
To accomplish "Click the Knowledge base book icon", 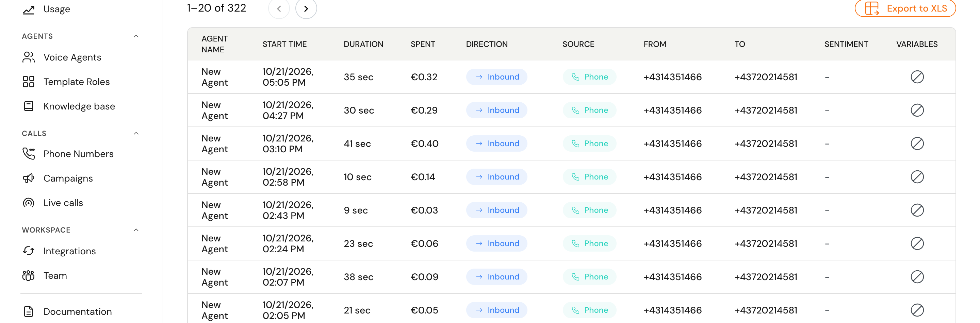I will click(x=29, y=106).
